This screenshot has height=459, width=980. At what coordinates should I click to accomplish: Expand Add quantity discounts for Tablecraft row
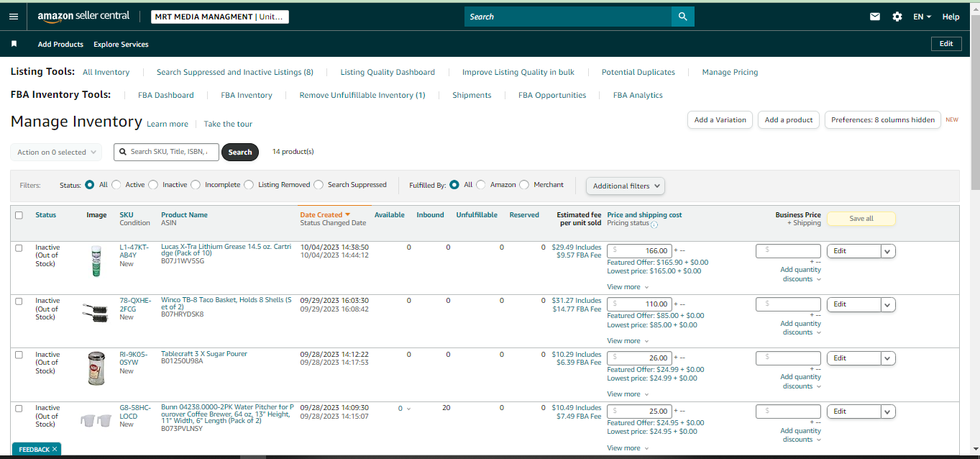(800, 381)
